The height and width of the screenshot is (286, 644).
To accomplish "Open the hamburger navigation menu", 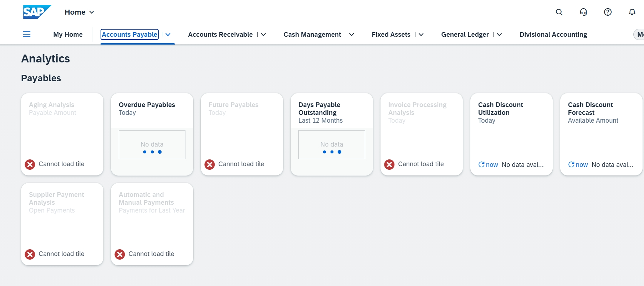I will click(x=27, y=34).
